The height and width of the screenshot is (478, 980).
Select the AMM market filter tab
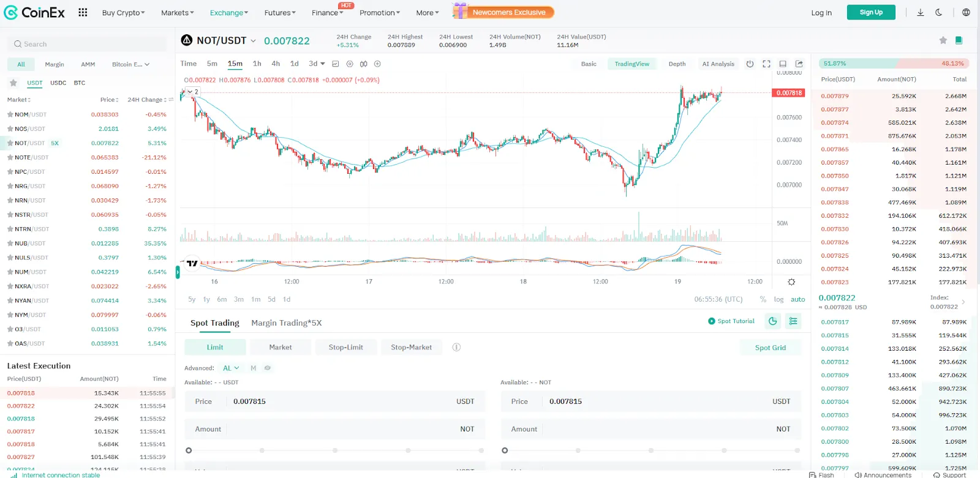[88, 64]
